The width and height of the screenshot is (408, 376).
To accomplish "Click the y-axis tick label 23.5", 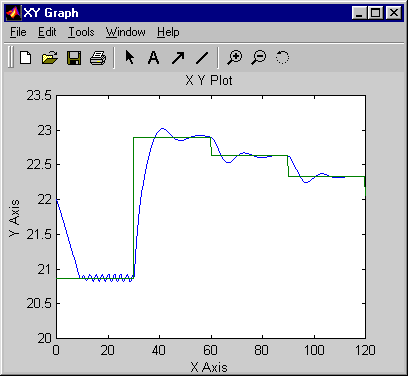I will point(39,96).
